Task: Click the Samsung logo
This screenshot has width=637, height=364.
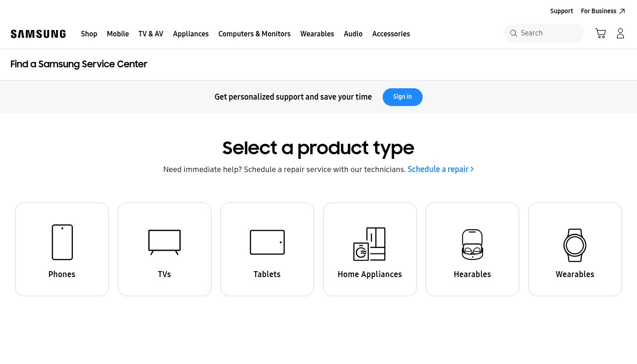Action: click(x=38, y=34)
